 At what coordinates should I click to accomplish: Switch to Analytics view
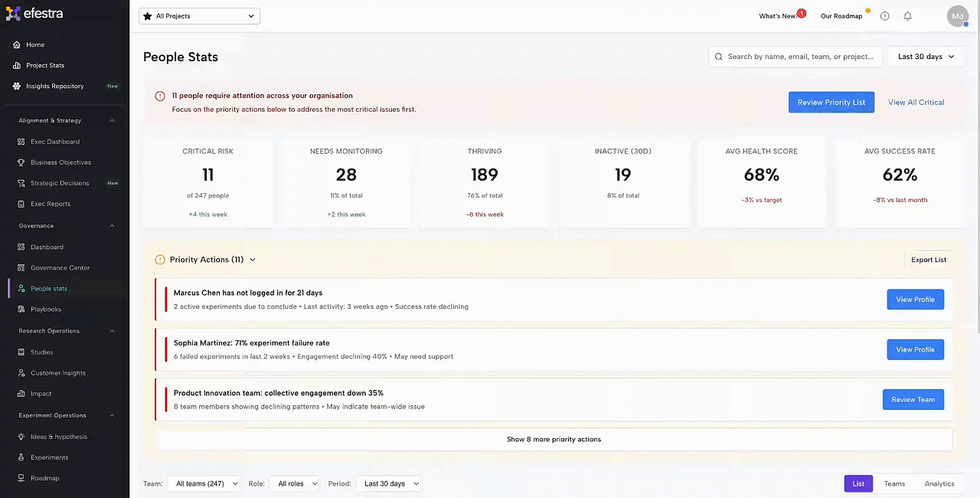click(939, 483)
